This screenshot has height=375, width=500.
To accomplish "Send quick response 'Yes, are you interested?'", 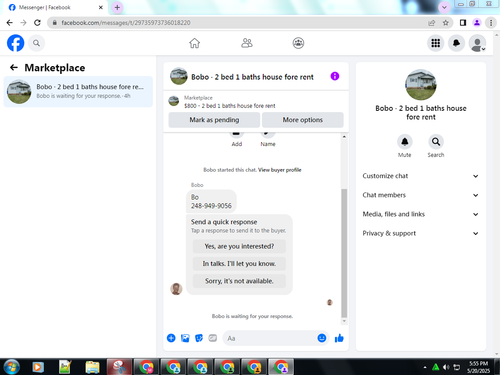I will pyautogui.click(x=239, y=246).
